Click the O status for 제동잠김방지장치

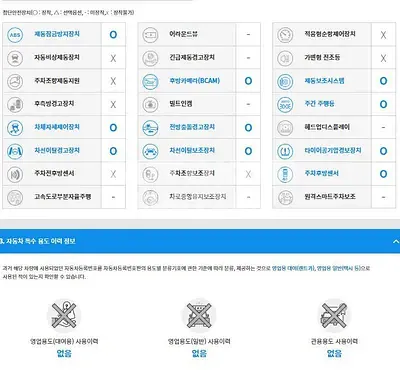tap(113, 35)
